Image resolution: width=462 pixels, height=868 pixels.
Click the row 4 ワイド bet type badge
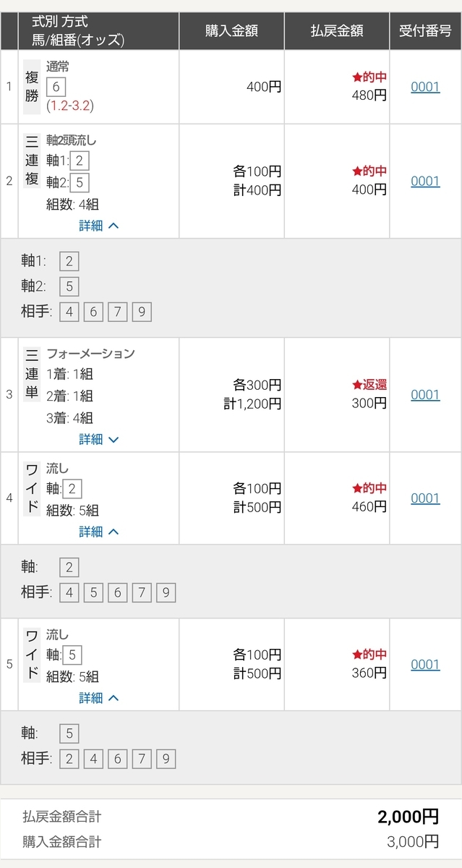point(33,488)
